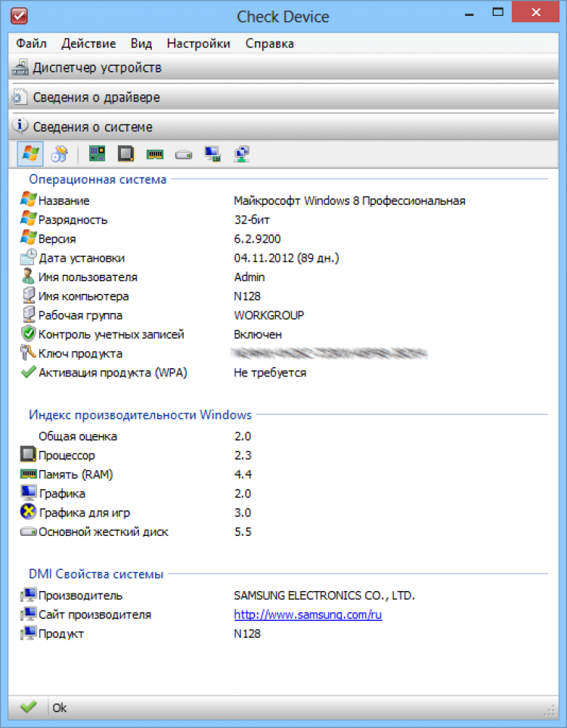Select the Включен value
Screen dimensions: 567x728
tap(258, 334)
